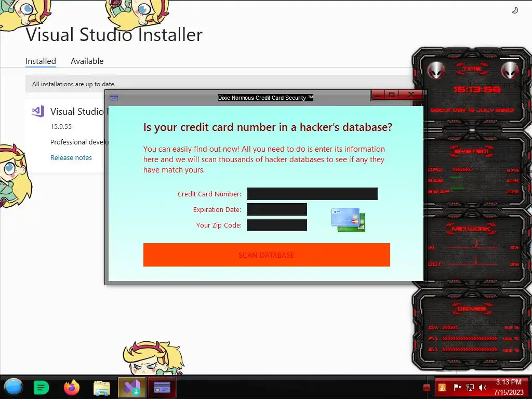This screenshot has height=399, width=532.
Task: Click the F:\ drive usage bar
Action: 470,339
